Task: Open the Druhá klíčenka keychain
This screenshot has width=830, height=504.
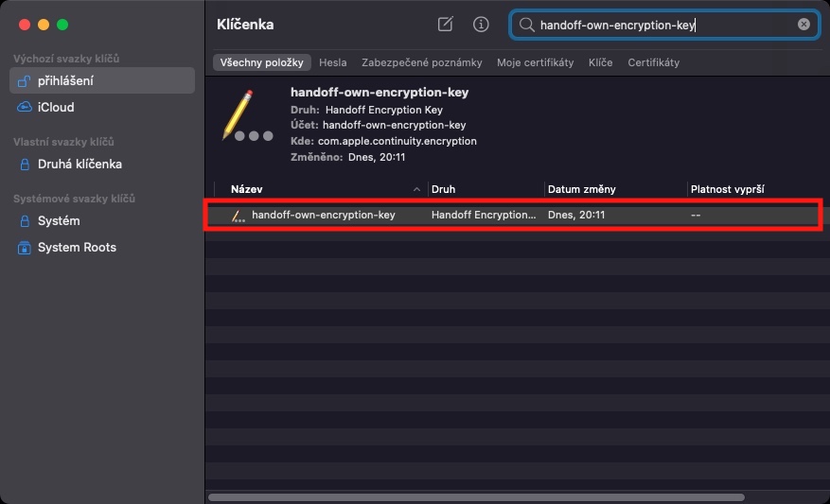Action: click(x=79, y=165)
